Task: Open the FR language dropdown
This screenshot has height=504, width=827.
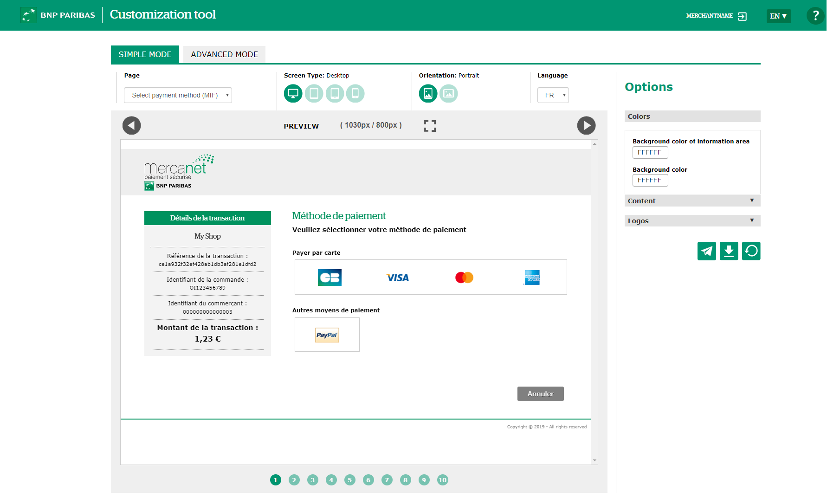Action: [553, 95]
